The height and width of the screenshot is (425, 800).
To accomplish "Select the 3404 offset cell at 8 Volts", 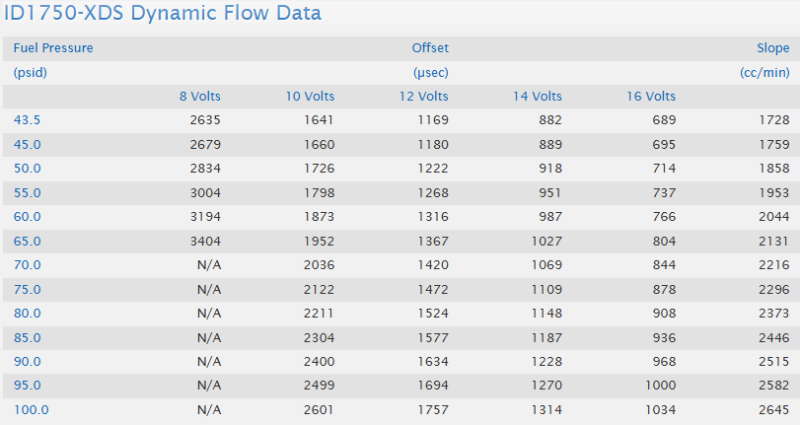I will click(x=205, y=241).
